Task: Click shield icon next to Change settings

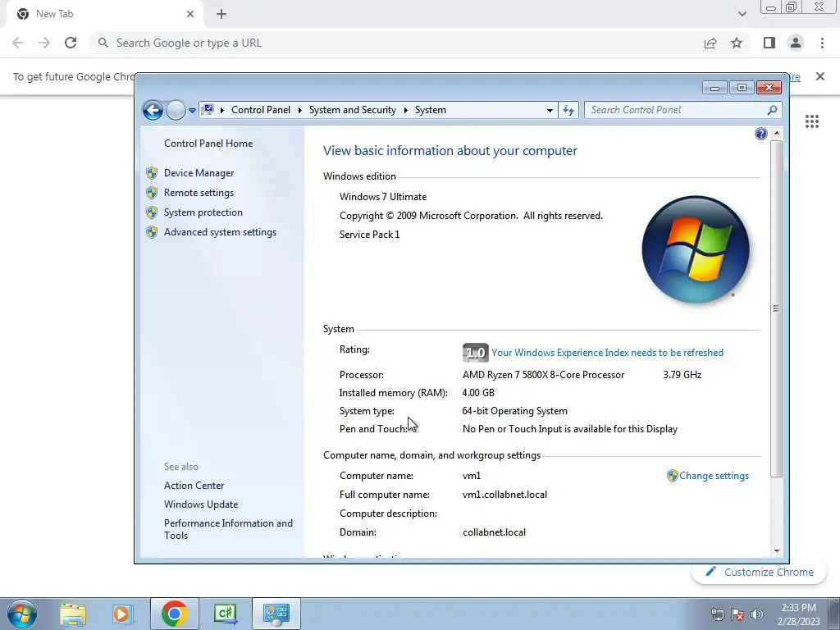Action: tap(673, 476)
